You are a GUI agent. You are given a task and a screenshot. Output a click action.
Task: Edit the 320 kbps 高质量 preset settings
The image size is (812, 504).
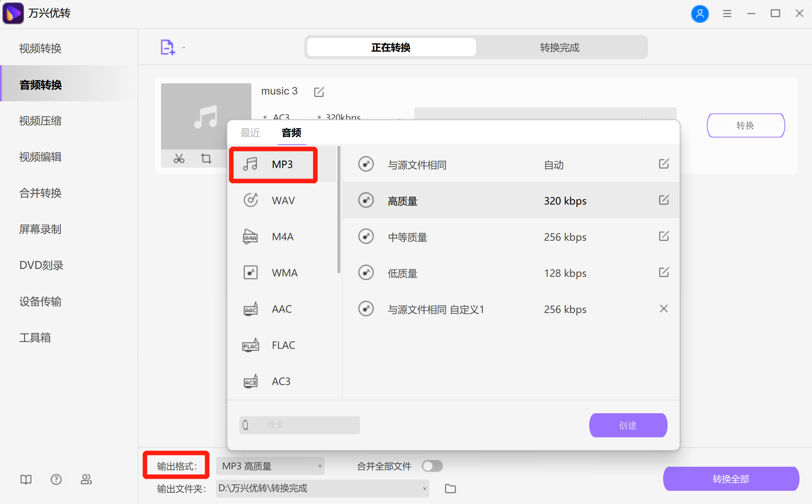coord(663,200)
